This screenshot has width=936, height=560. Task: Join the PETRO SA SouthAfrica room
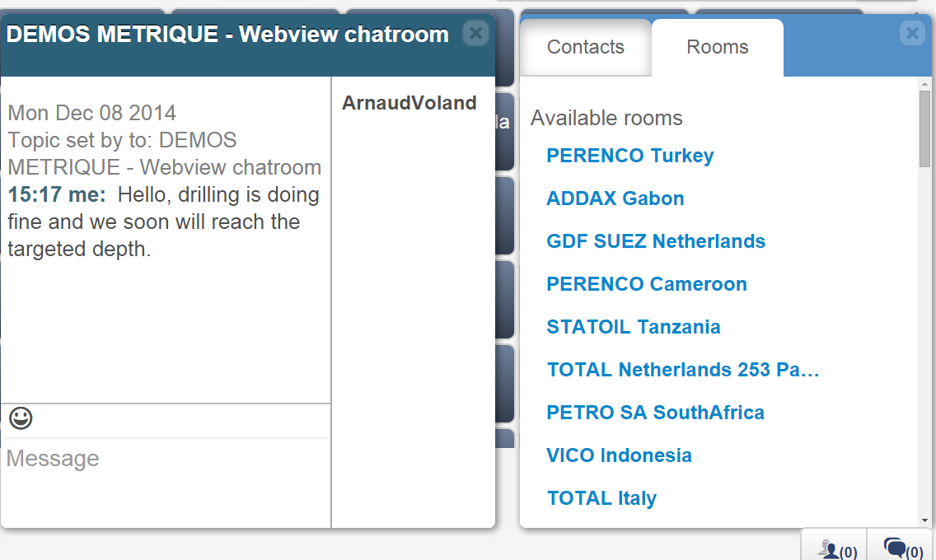655,413
